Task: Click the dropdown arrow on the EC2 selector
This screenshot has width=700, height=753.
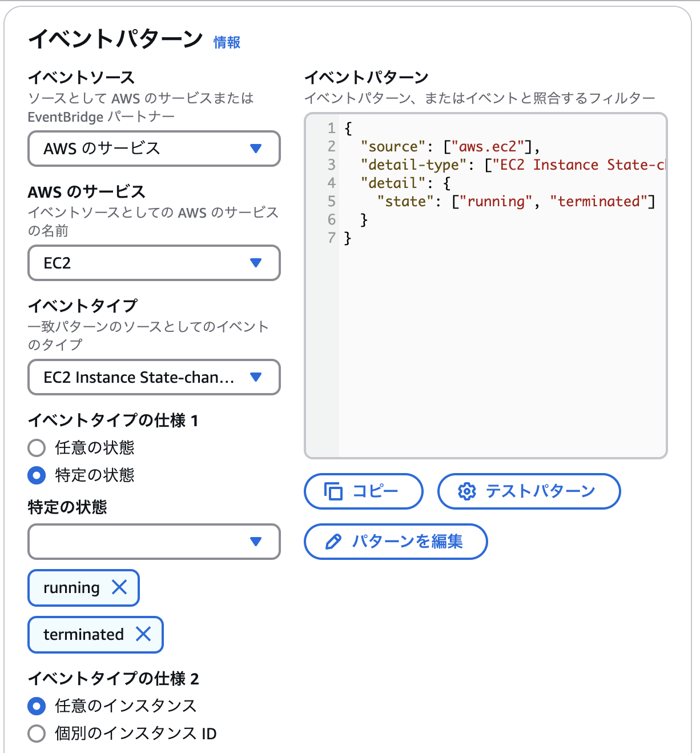Action: click(257, 263)
